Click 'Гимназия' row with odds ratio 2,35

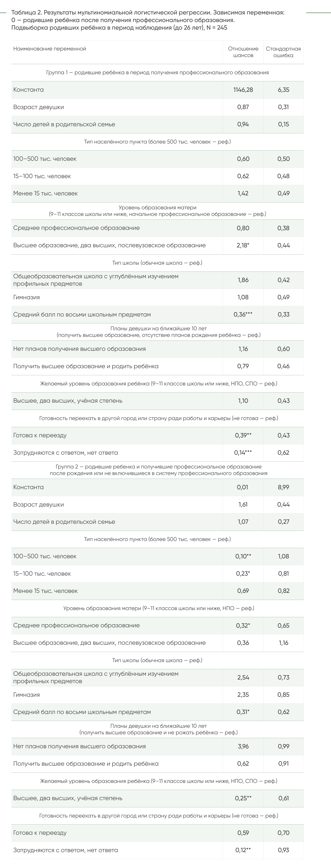[x=157, y=695]
